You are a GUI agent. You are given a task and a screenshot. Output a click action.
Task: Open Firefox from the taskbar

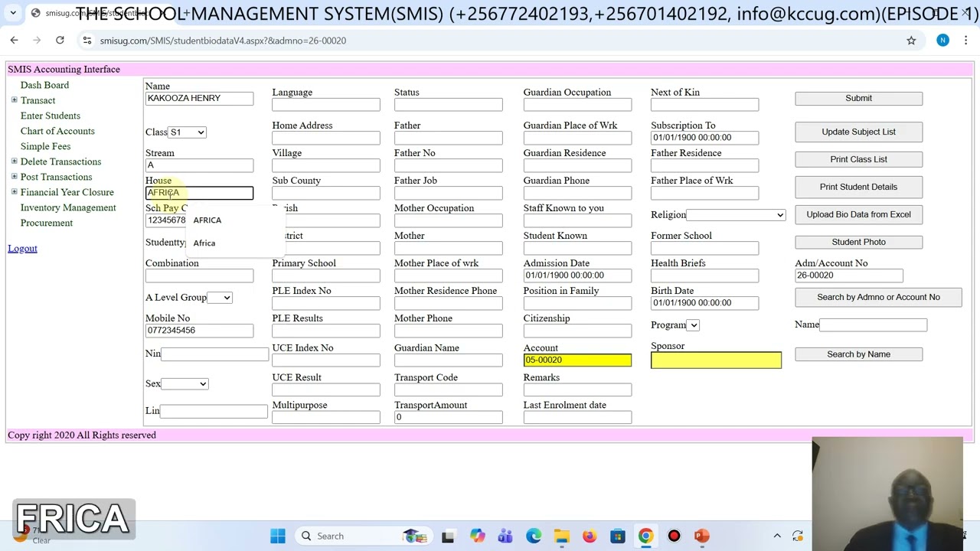590,536
